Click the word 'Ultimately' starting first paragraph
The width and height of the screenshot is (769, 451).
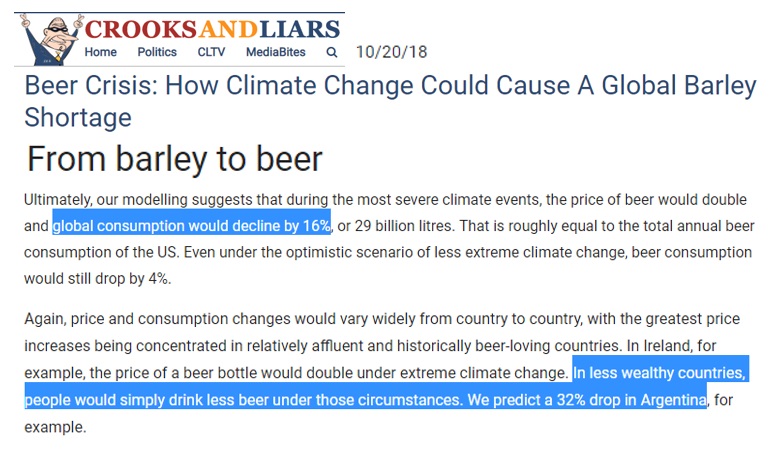57,200
